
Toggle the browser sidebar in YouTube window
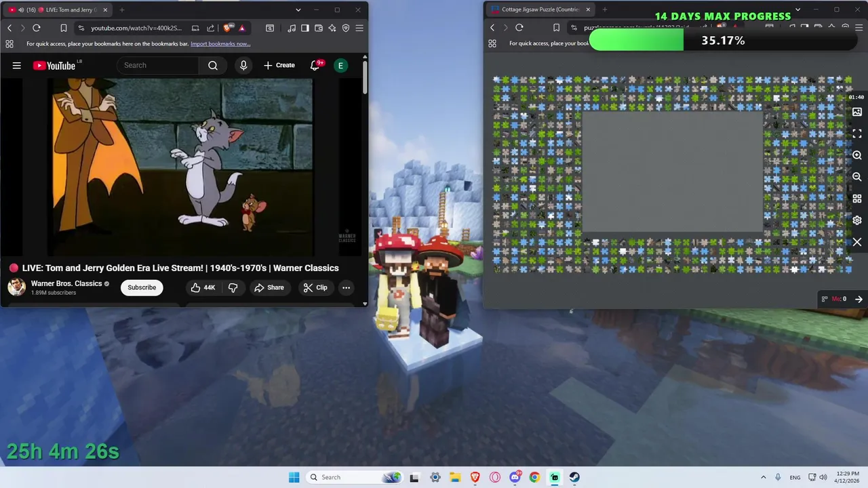click(x=305, y=28)
